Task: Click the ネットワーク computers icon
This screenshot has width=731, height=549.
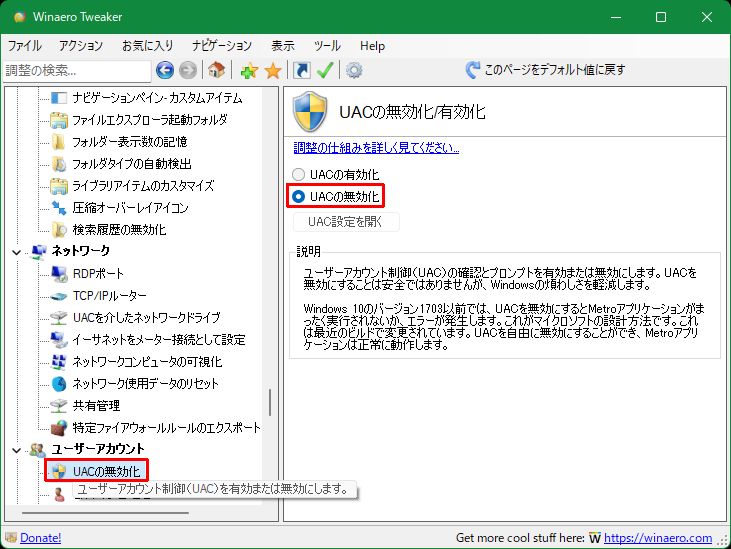Action: coord(38,251)
